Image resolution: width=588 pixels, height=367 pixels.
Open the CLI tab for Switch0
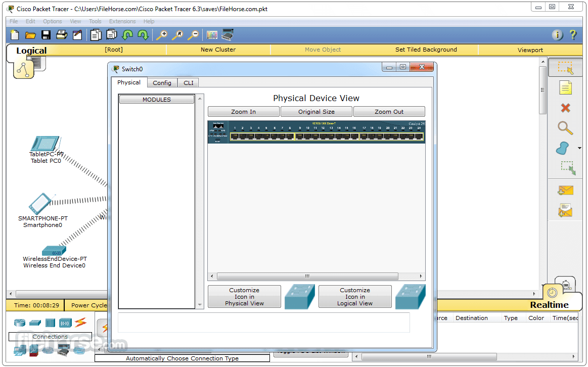tap(188, 82)
